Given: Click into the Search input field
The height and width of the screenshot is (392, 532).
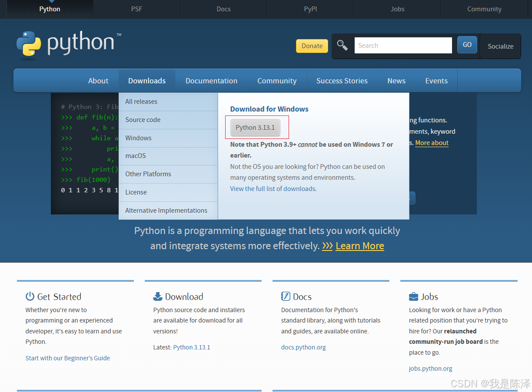Looking at the screenshot, I should [x=403, y=45].
